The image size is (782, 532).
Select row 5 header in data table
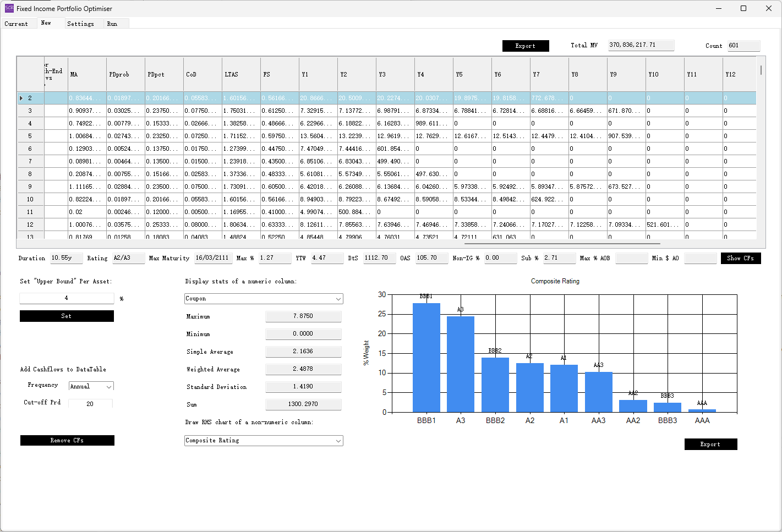30,136
